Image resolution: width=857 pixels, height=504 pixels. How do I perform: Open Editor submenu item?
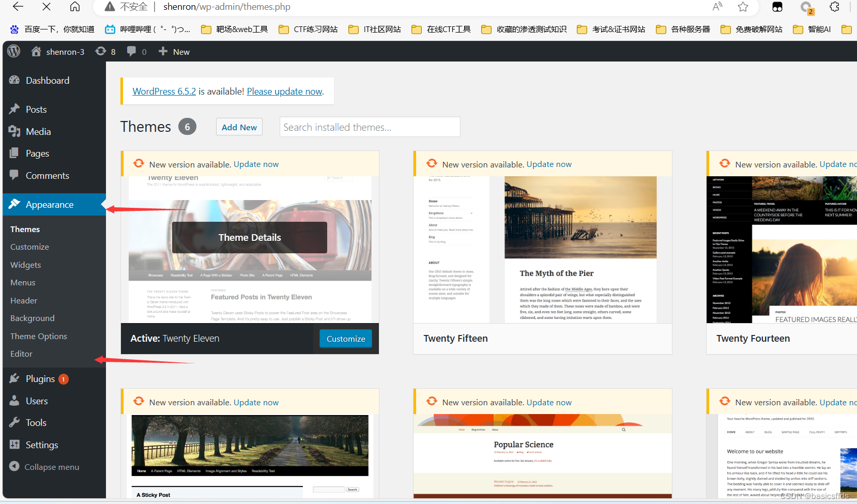coord(21,354)
